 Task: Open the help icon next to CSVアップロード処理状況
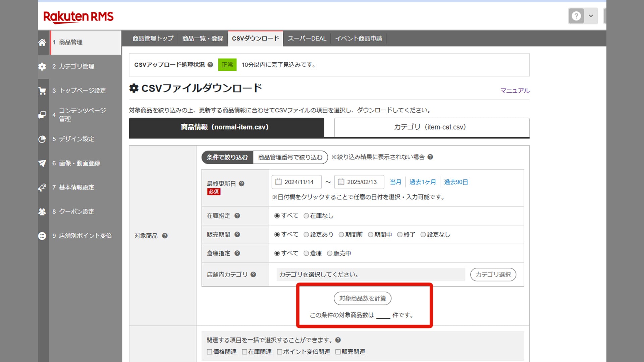[210, 65]
